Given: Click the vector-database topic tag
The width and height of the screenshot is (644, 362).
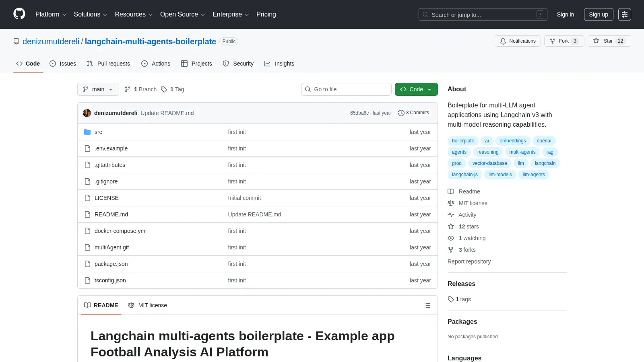Looking at the screenshot, I should (489, 163).
